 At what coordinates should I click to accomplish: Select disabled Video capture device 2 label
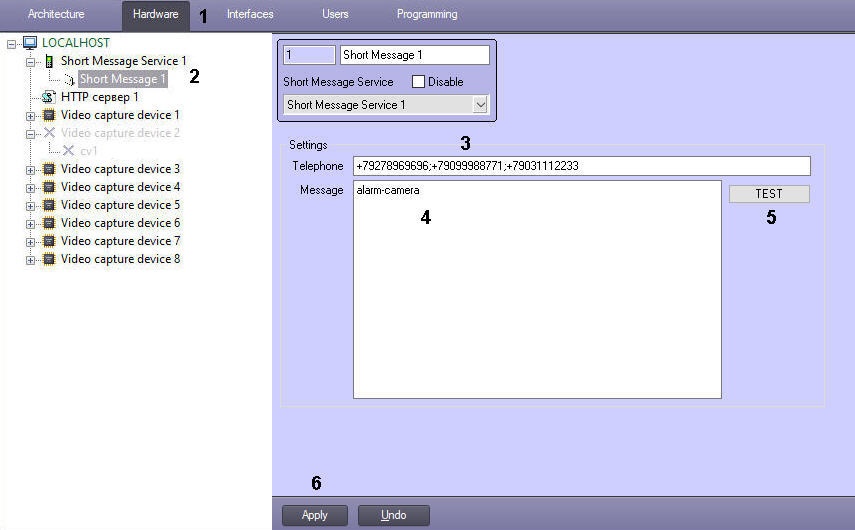(x=120, y=133)
